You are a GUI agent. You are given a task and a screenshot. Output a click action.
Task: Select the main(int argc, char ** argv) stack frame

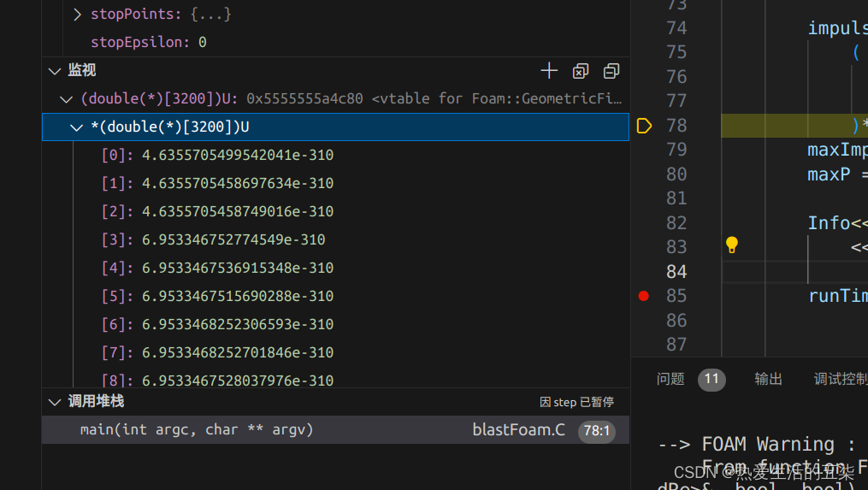(335, 429)
